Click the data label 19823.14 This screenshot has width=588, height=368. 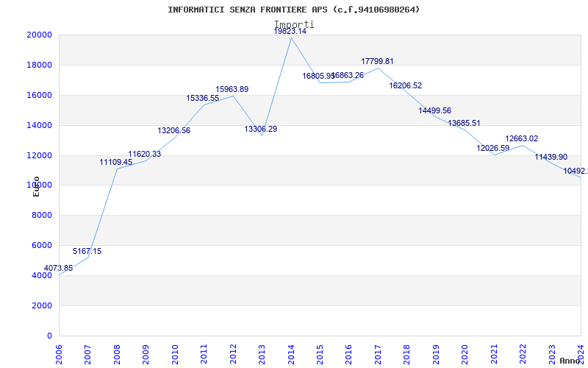tap(290, 32)
